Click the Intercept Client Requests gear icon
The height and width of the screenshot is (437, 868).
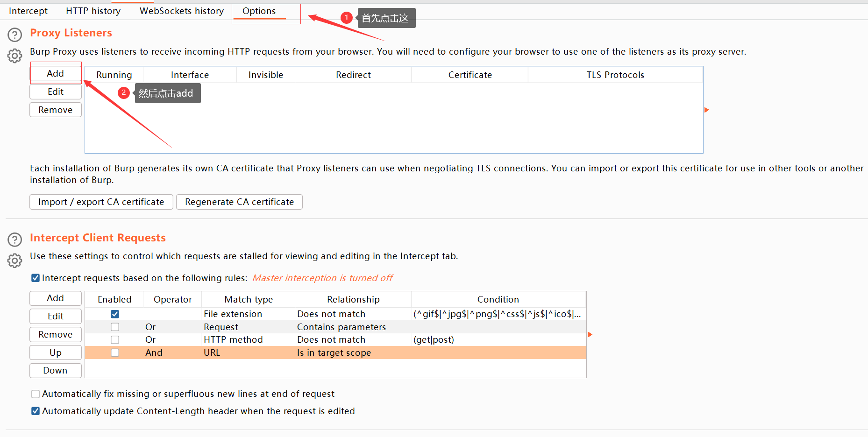(x=15, y=261)
